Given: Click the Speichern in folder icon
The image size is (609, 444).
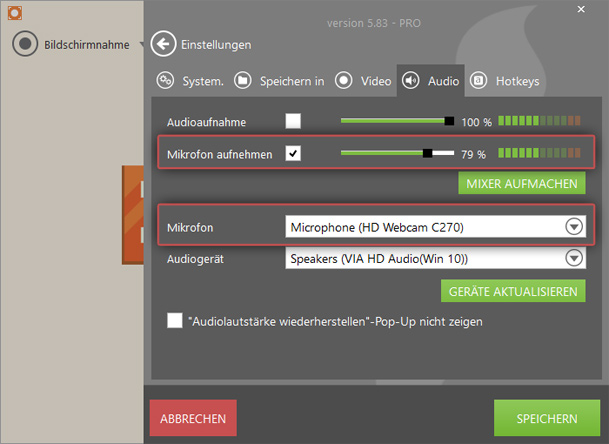Looking at the screenshot, I should pyautogui.click(x=243, y=81).
